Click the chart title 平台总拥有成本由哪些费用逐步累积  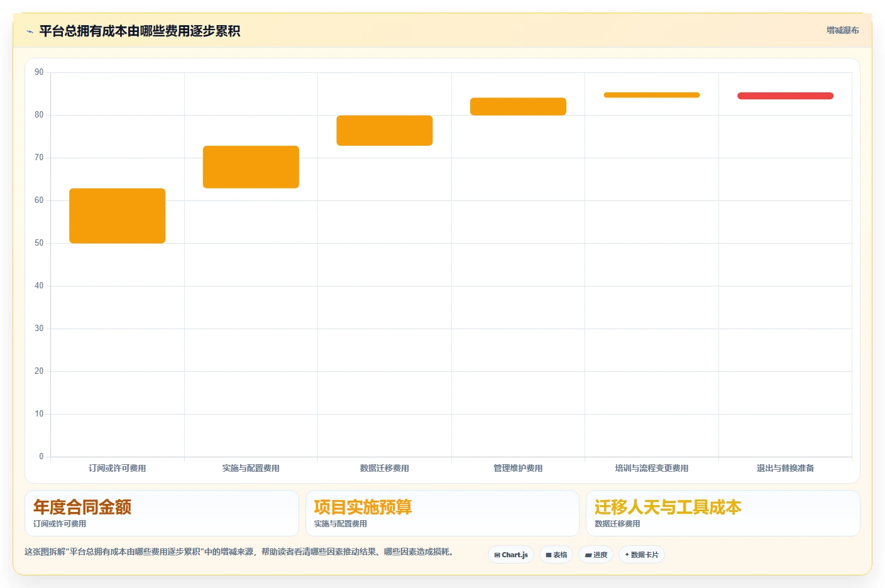(x=140, y=31)
